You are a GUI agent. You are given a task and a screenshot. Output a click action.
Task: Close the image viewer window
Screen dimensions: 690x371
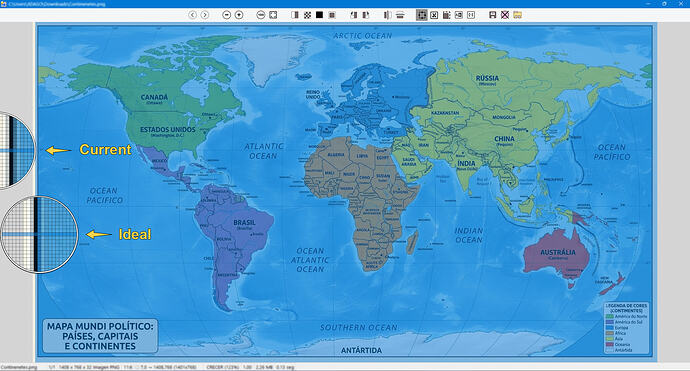pos(681,4)
